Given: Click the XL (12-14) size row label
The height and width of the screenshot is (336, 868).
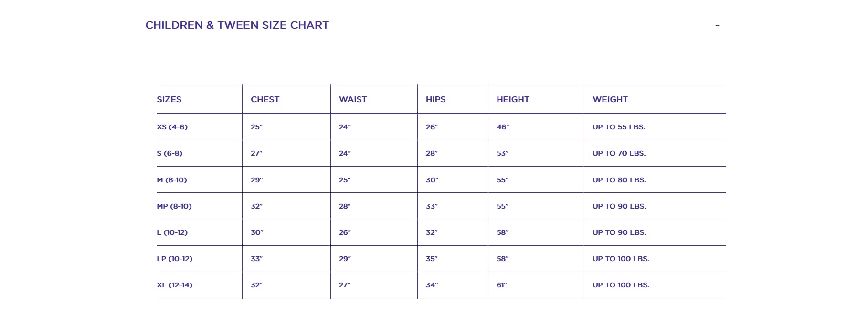Looking at the screenshot, I should coord(175,285).
